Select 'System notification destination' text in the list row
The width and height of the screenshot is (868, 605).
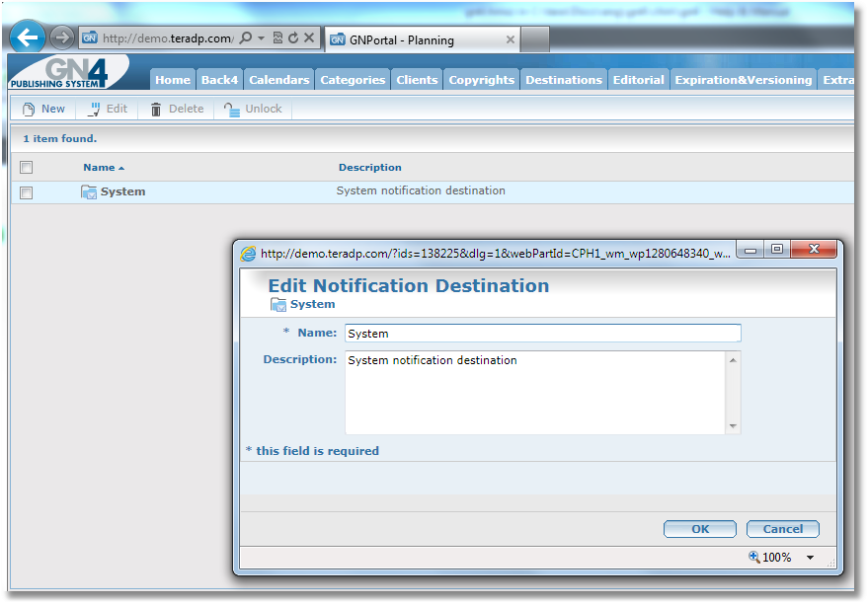[421, 190]
